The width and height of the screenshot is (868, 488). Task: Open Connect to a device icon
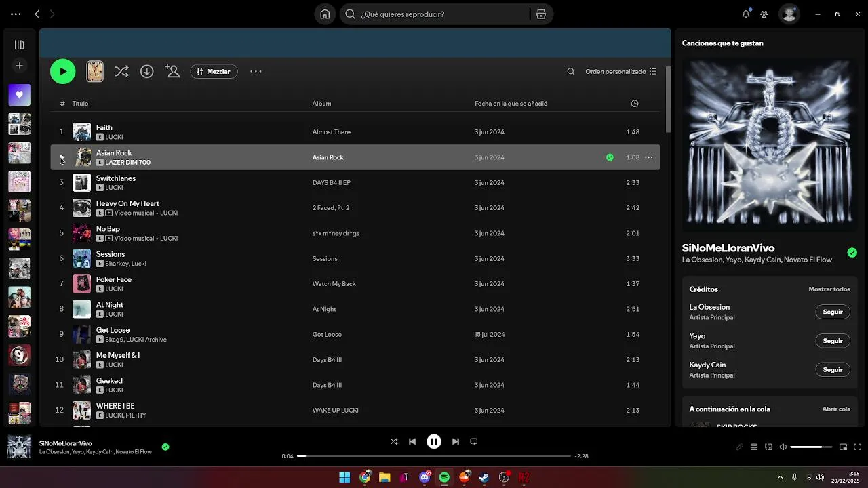[769, 447]
